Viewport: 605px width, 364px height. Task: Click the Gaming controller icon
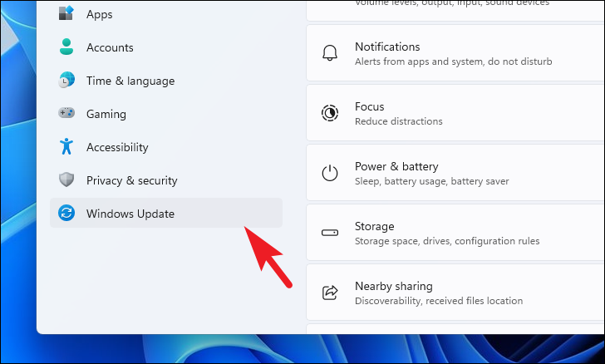[66, 113]
